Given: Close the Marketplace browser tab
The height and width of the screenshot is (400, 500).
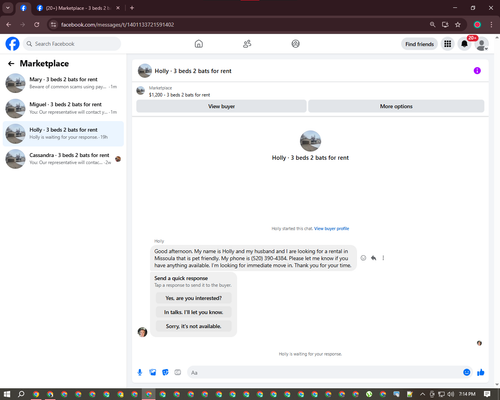Looking at the screenshot, I should tap(118, 8).
